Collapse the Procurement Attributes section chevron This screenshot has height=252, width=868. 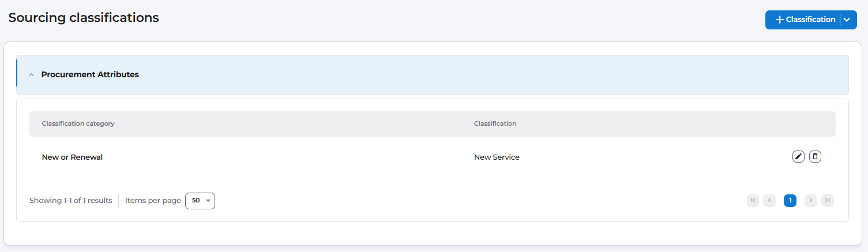tap(31, 75)
